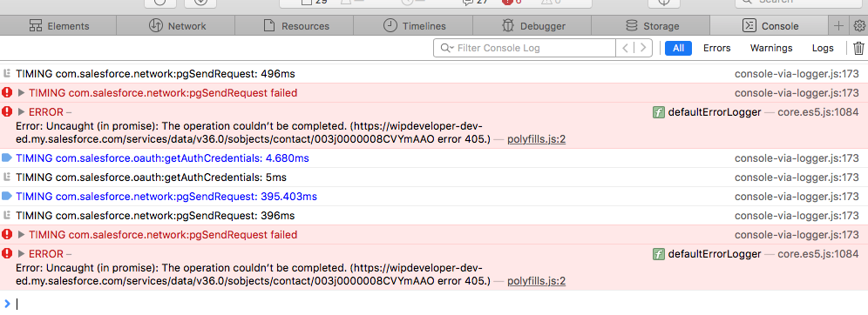Expand the upper 'pgSendRequest failed' entry
The width and height of the screenshot is (868, 315).
(22, 93)
